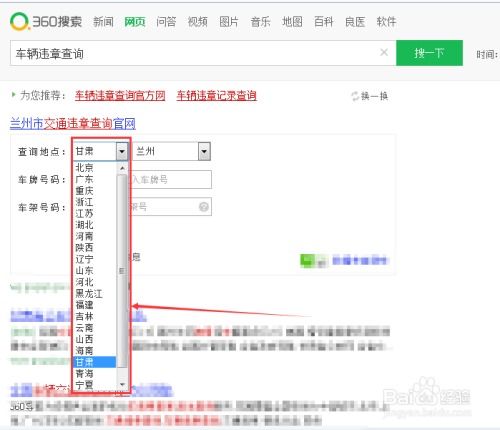The width and height of the screenshot is (500, 430).
Task: Select 陕西 in the province list
Action: pyautogui.click(x=95, y=247)
